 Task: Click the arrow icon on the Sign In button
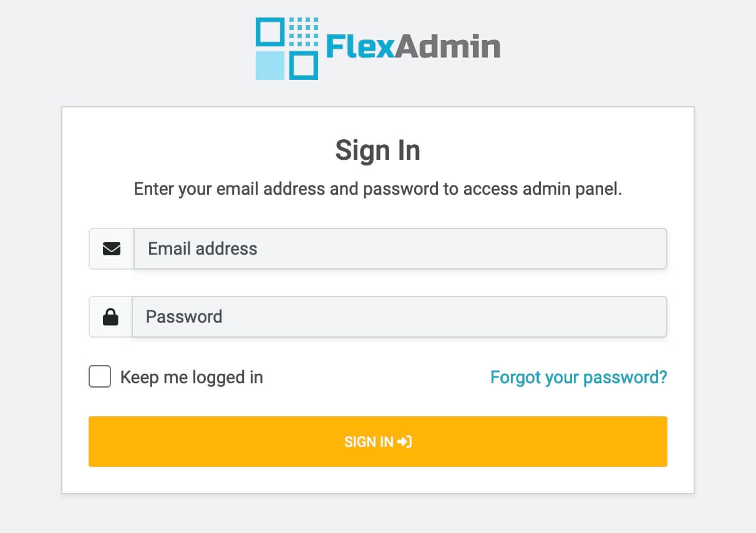(405, 442)
